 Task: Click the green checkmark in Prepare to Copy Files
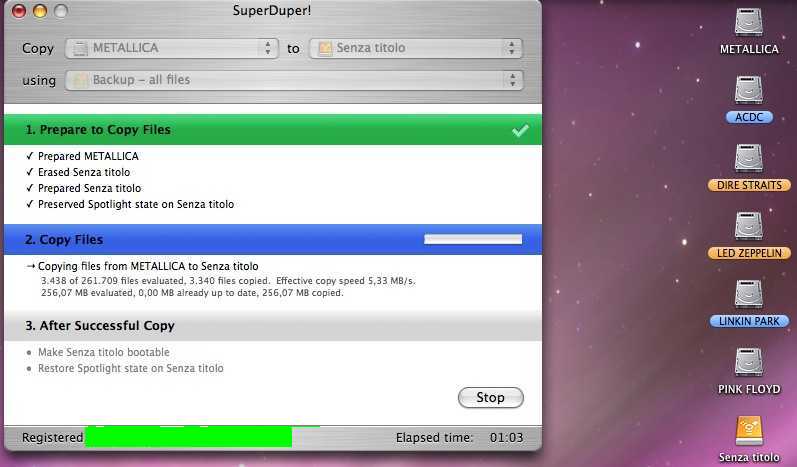pos(520,131)
